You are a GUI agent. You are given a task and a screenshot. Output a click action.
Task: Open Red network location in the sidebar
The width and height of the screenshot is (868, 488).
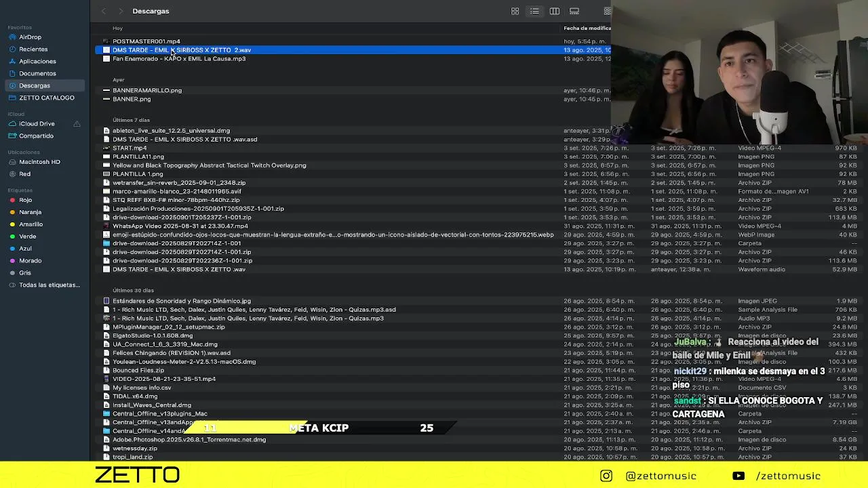point(24,174)
